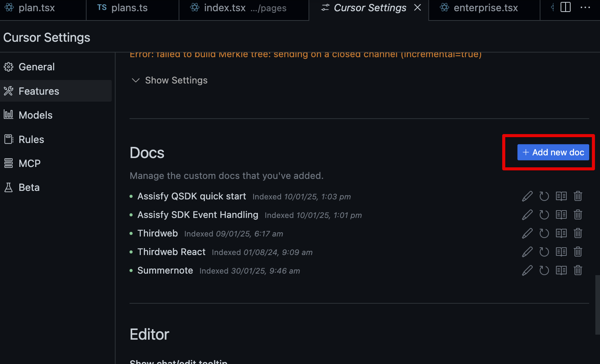Viewport: 600px width, 364px height.
Task: Switch to the enterprise.tsx tab
Action: click(485, 8)
